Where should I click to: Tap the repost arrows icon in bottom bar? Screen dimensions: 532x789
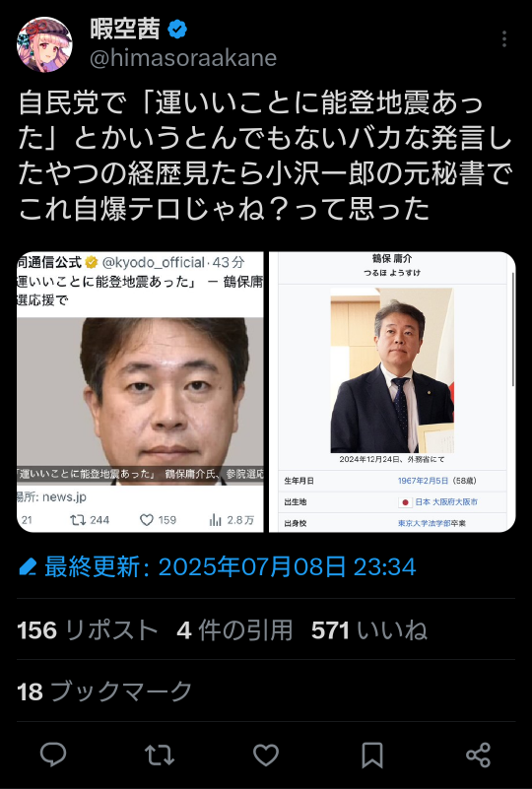(160, 755)
